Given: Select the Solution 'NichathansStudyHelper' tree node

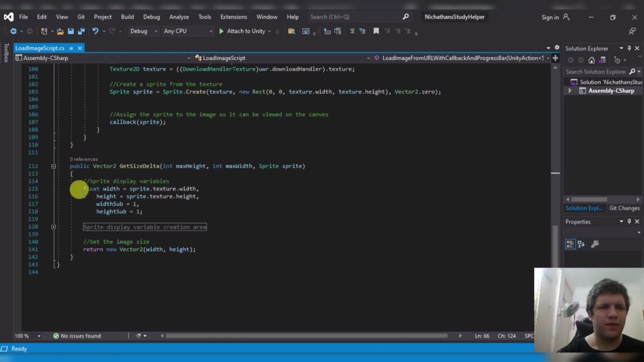Looking at the screenshot, I should pos(607,82).
